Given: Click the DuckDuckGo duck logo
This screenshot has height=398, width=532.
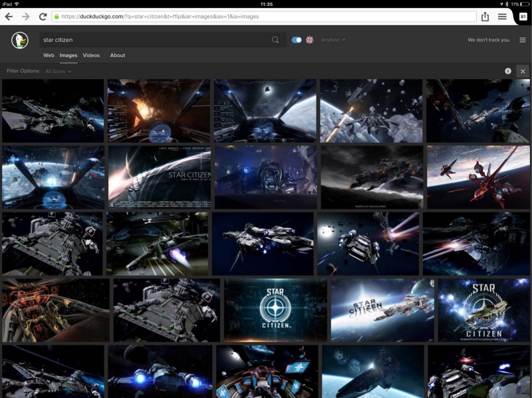Looking at the screenshot, I should click(x=20, y=41).
